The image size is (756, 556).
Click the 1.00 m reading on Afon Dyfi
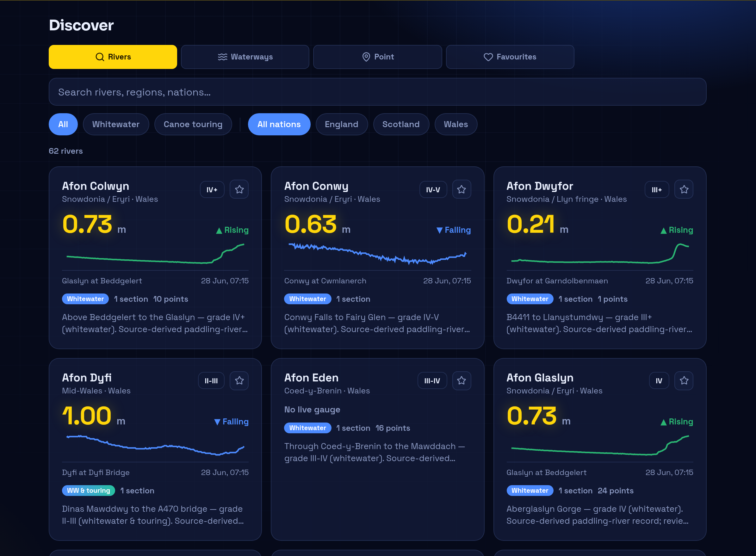coord(94,416)
